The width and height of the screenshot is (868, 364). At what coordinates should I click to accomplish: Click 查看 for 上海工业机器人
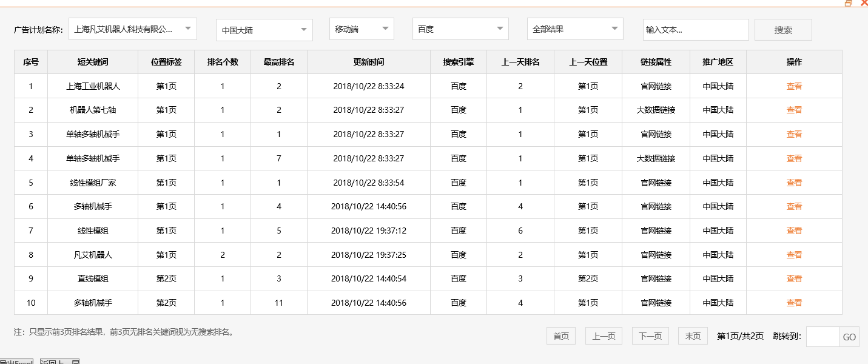pos(794,86)
